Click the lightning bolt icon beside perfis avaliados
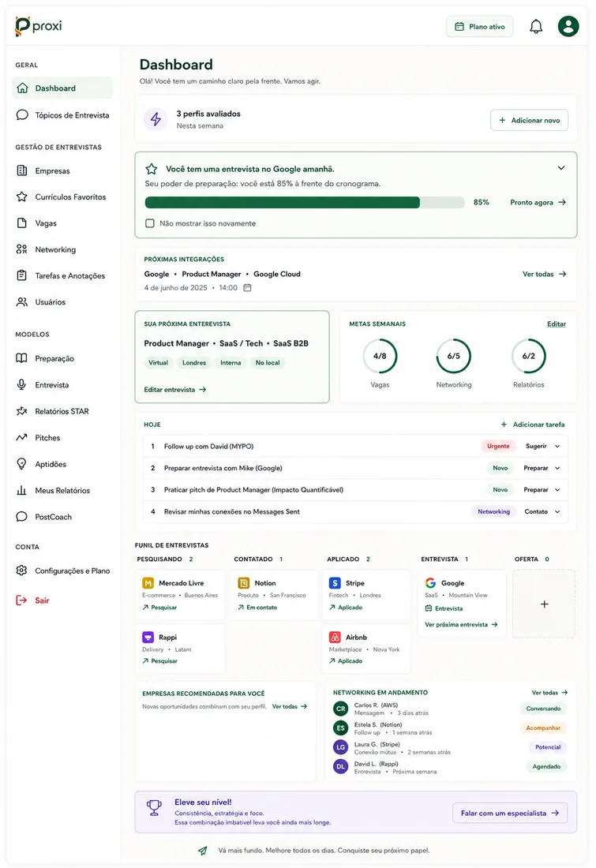This screenshot has height=868, width=596. 156,119
